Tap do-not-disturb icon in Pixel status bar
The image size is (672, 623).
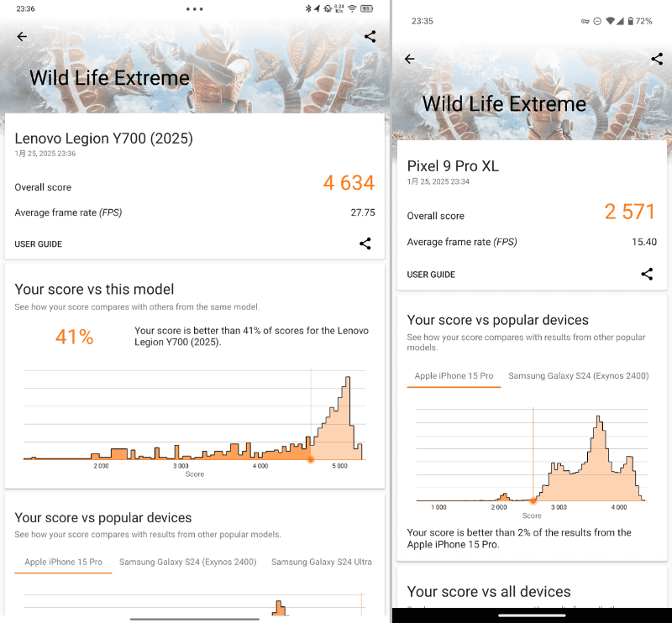(597, 21)
